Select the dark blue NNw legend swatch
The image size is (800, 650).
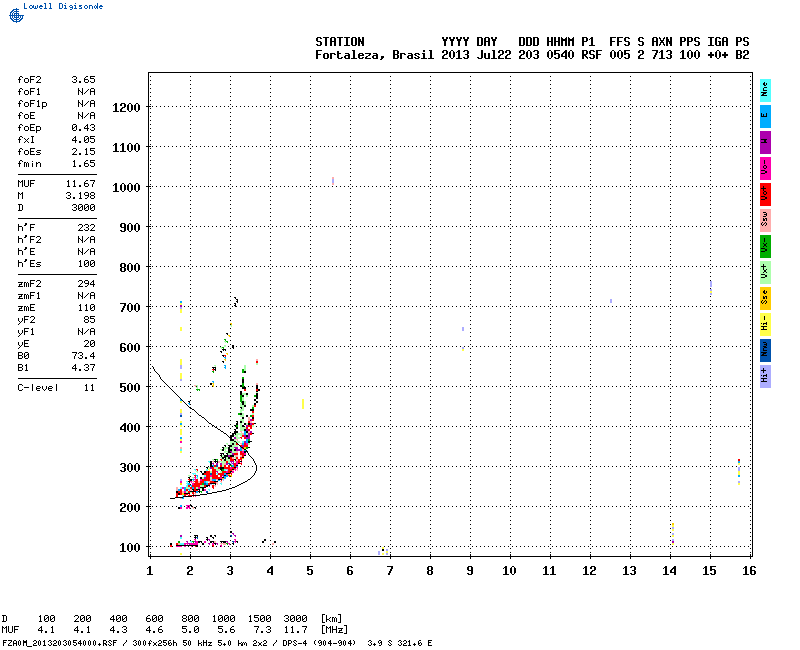[765, 351]
